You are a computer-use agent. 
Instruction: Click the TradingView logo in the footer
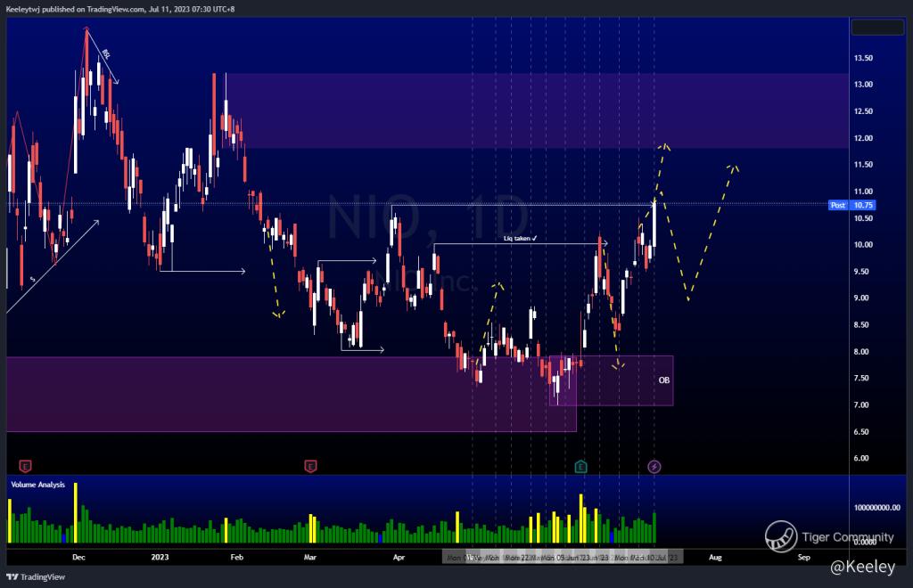coord(36,577)
